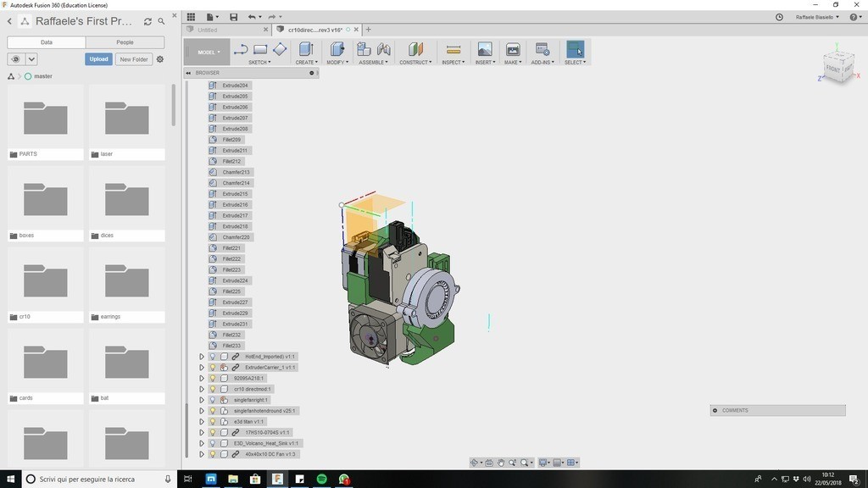Open the File menu icon
The height and width of the screenshot is (488, 868).
coord(210,17)
